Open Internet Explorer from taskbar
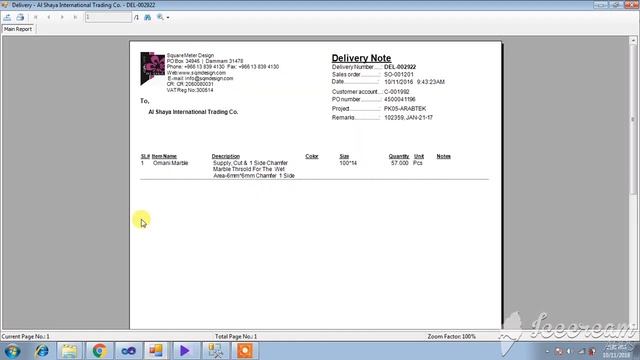 coord(42,351)
